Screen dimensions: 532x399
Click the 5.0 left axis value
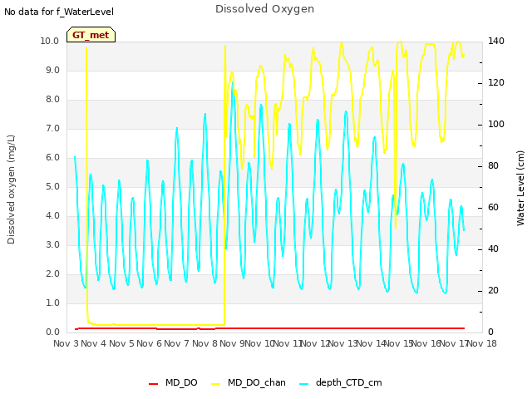coord(52,187)
